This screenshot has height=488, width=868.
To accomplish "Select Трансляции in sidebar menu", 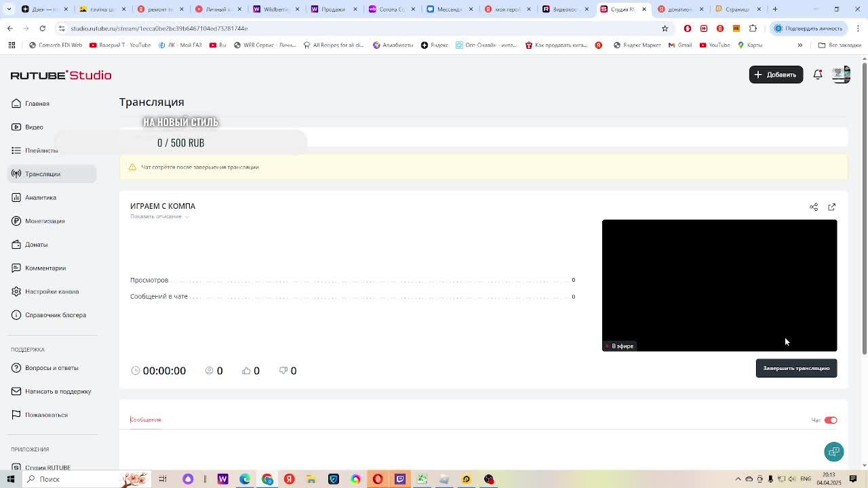I will point(52,174).
